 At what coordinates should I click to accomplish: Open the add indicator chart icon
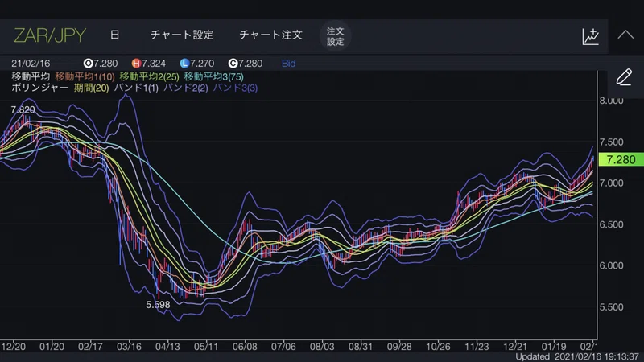[x=591, y=36]
